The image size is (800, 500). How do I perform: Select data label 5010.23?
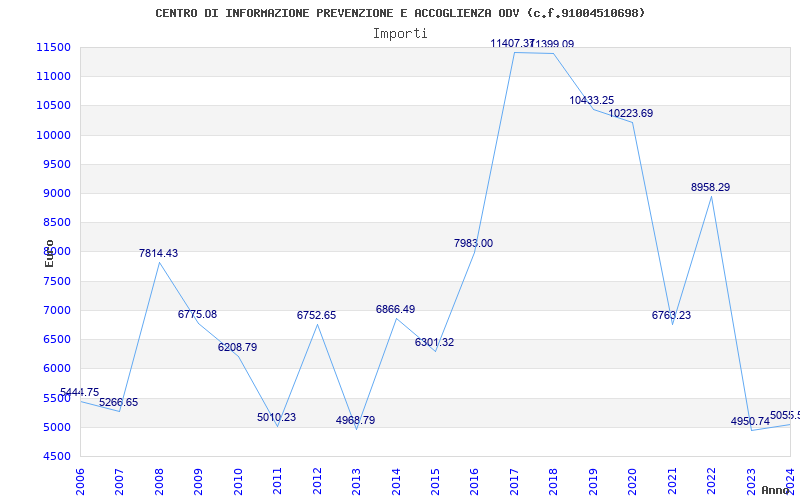click(277, 417)
